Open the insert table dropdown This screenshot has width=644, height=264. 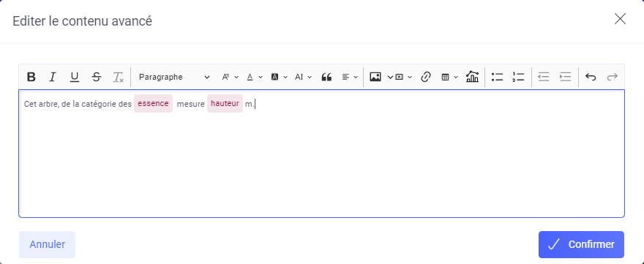(450, 77)
